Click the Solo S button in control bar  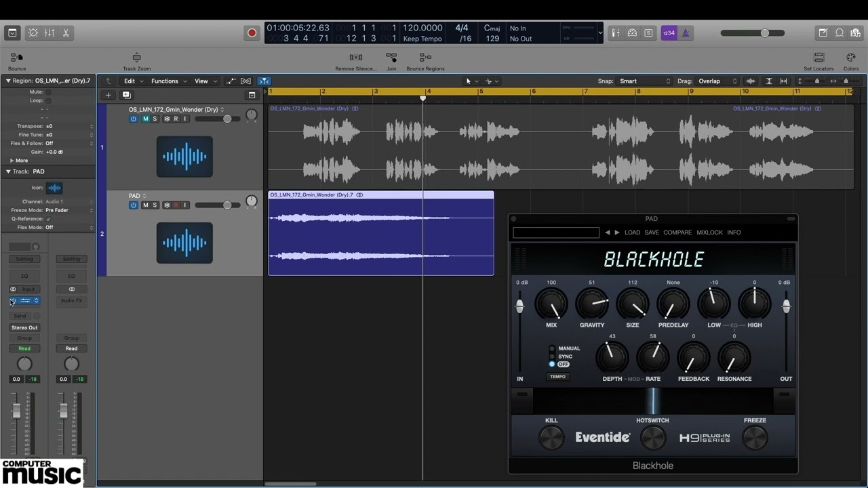(648, 33)
